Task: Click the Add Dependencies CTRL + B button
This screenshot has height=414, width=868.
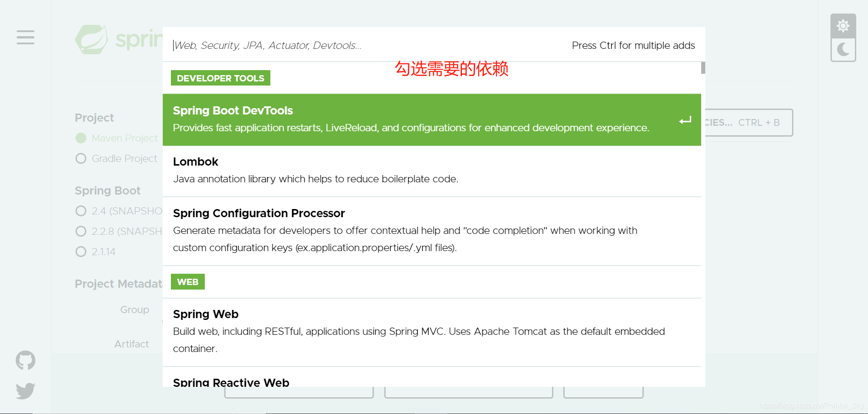Action: pyautogui.click(x=748, y=123)
